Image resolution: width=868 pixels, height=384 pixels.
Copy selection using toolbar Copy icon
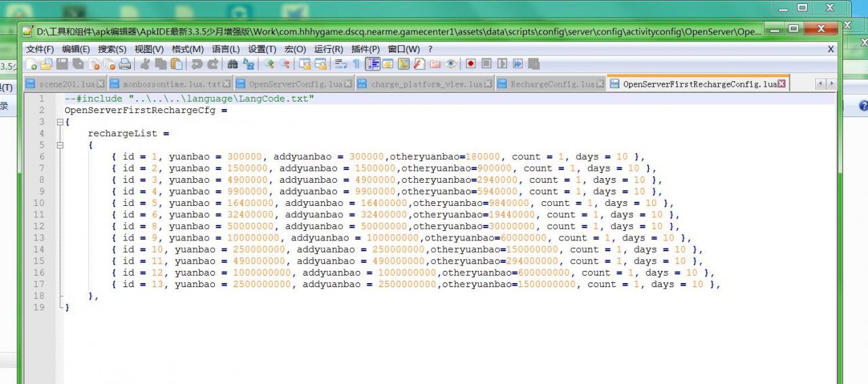(160, 64)
